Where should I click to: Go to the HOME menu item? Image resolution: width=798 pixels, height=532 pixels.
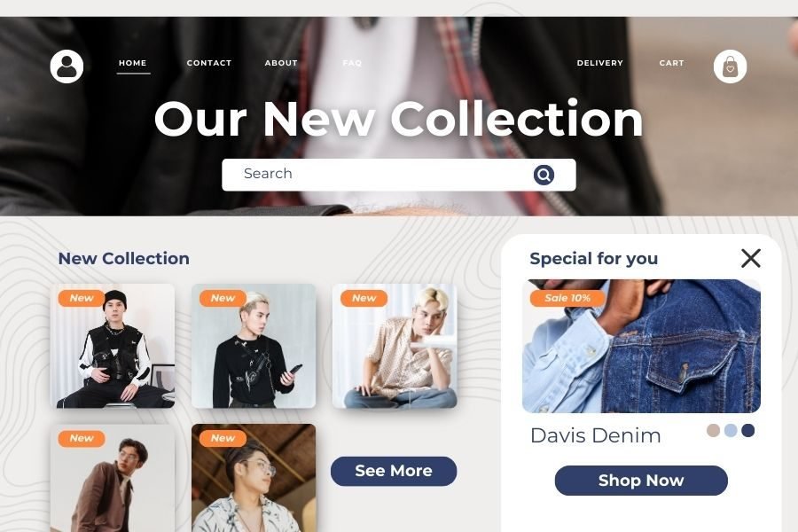[x=133, y=63]
